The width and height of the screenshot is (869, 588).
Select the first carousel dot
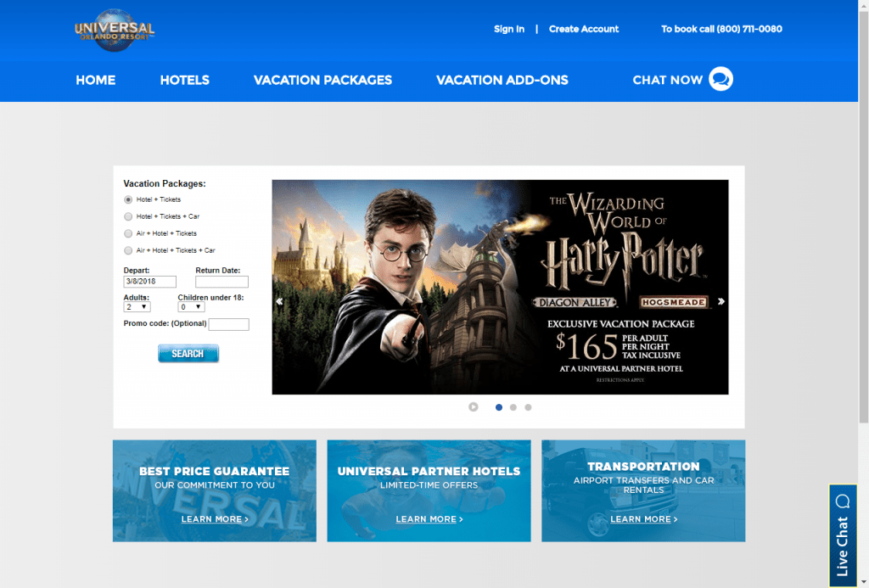499,407
